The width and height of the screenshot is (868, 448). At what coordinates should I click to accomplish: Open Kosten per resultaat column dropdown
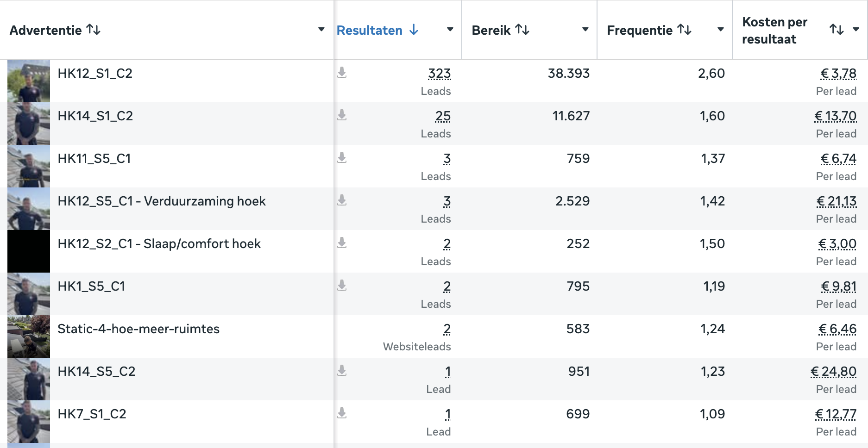856,30
